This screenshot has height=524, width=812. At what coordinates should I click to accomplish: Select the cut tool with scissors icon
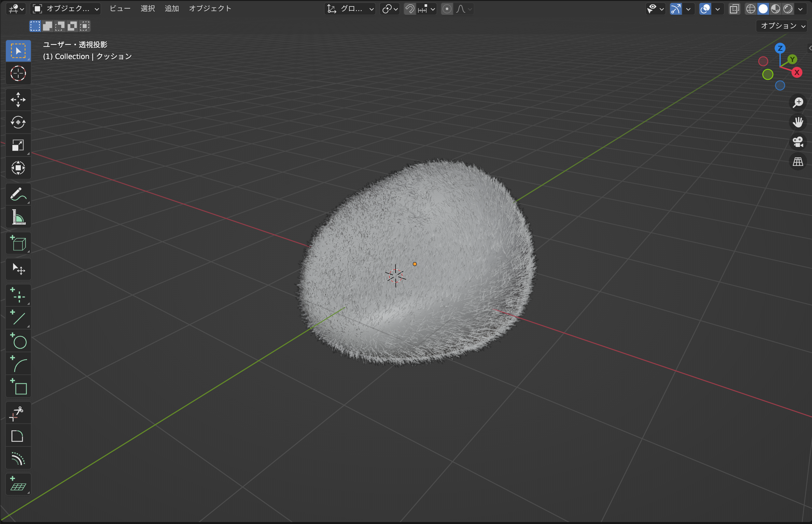(x=18, y=413)
